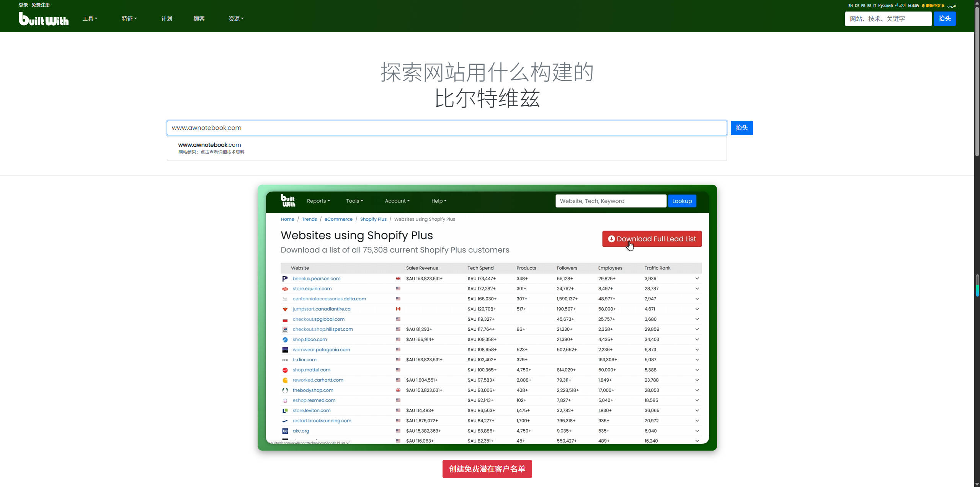Open Tools menu in the preview

coord(354,201)
